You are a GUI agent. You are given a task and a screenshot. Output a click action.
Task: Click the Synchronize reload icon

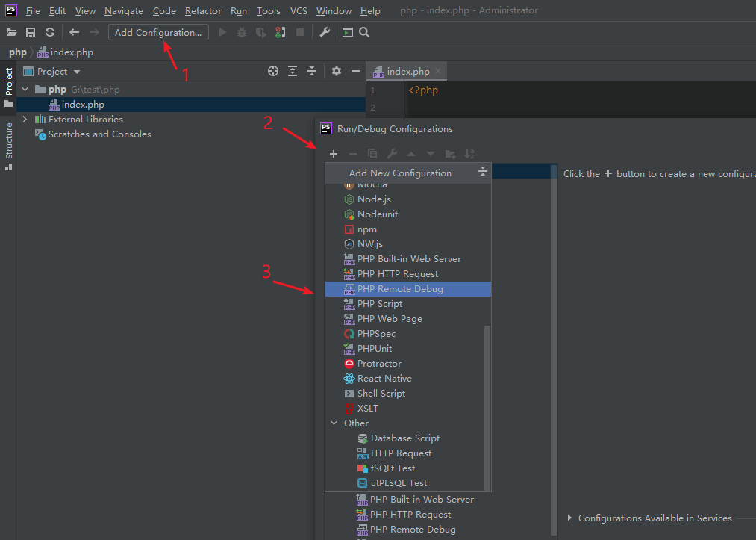pyautogui.click(x=50, y=32)
